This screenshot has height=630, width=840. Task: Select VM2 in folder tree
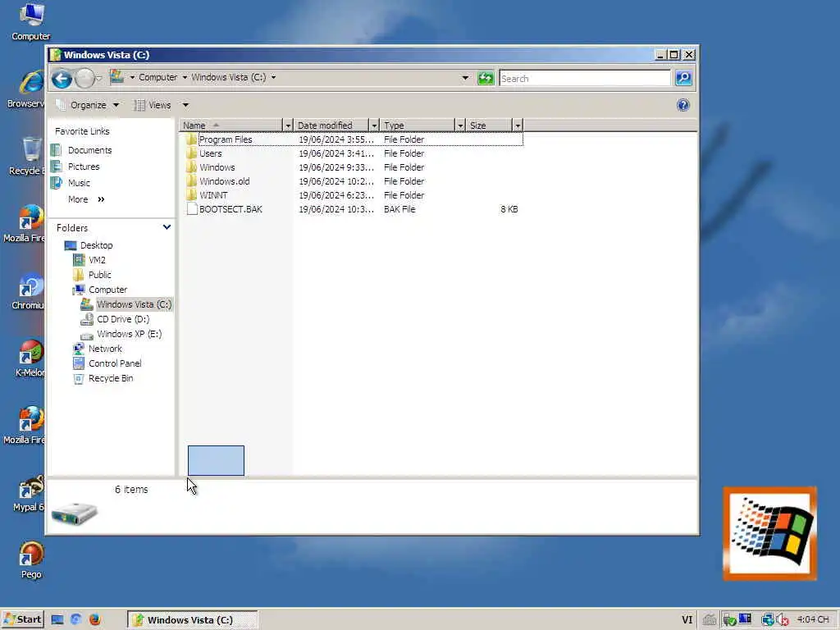97,260
